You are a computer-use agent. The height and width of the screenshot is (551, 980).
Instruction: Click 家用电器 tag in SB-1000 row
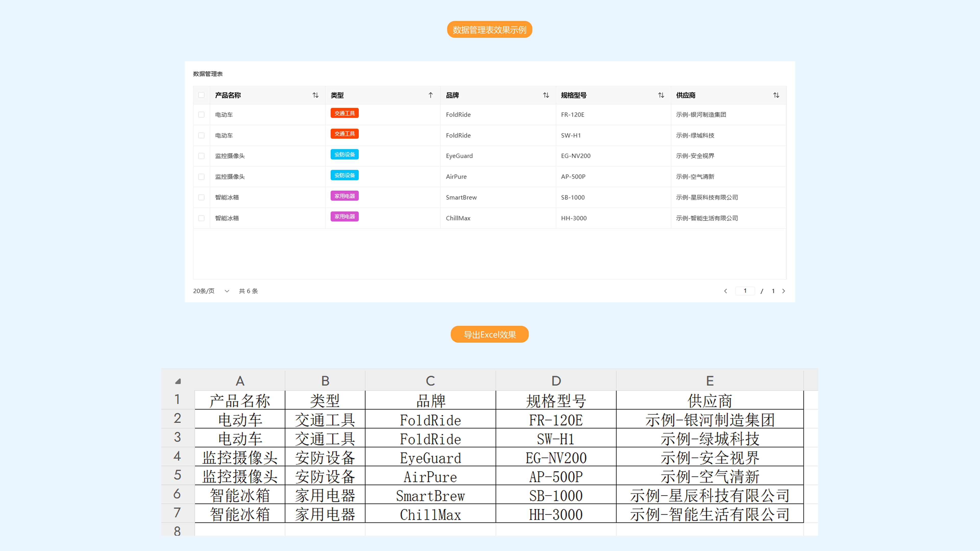tap(344, 196)
